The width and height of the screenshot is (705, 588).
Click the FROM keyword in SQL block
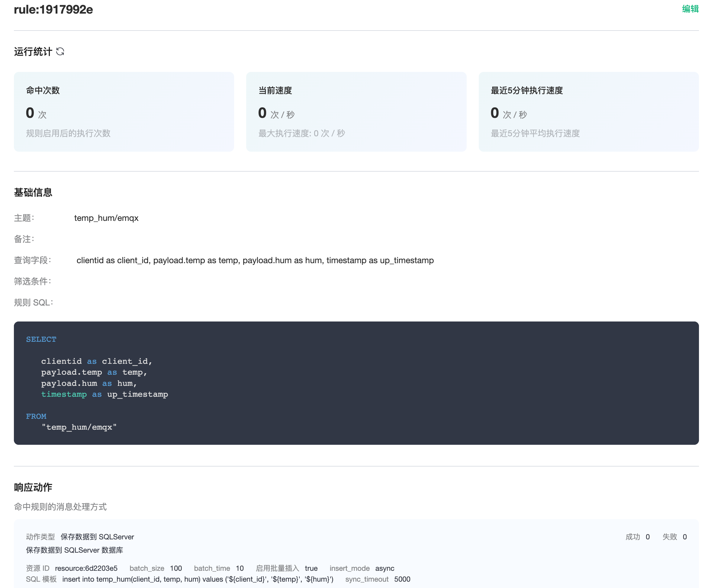click(36, 416)
